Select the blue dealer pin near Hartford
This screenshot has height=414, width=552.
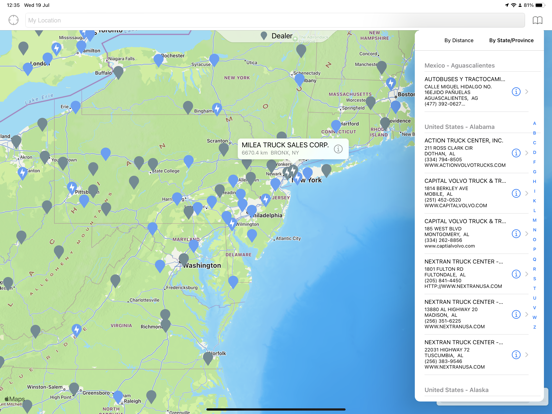click(x=336, y=126)
